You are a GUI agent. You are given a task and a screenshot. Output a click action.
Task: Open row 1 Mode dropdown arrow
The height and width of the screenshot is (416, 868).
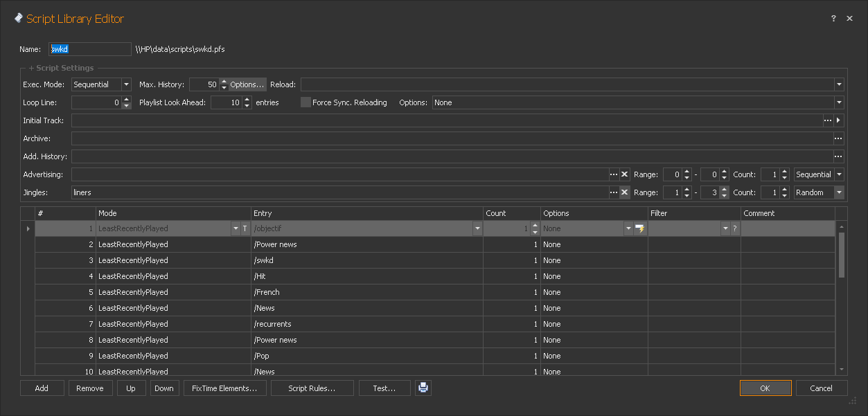(x=235, y=228)
